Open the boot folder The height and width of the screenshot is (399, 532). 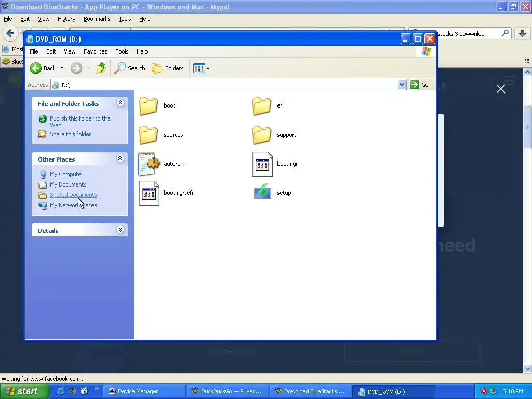point(149,106)
